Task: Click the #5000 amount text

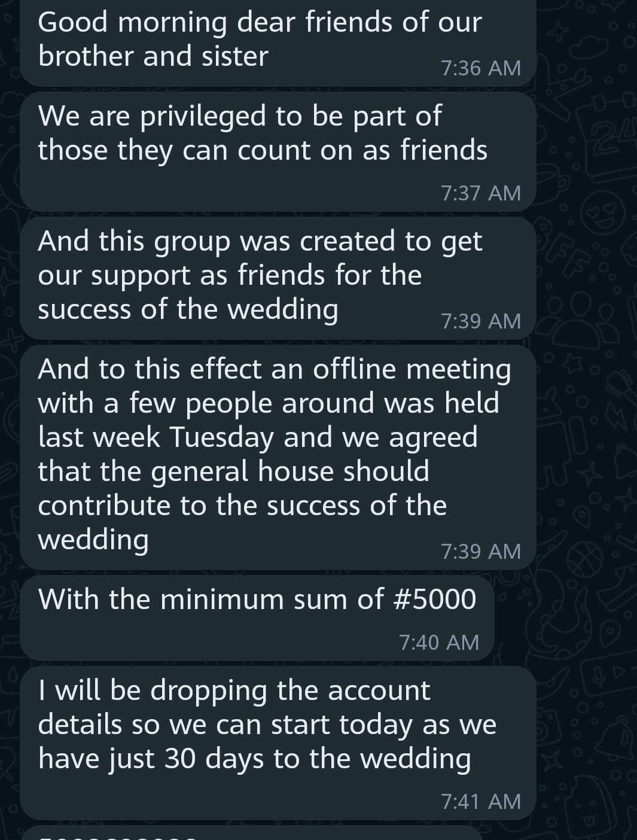Action: 435,599
